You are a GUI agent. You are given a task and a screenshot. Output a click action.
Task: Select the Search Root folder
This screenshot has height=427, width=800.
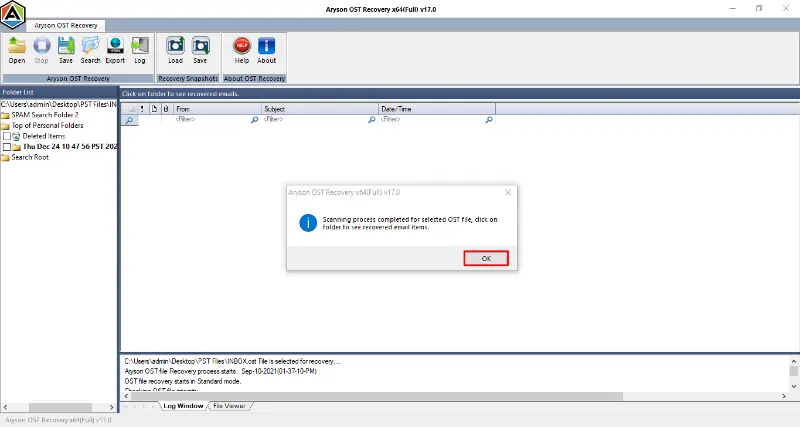pos(30,157)
